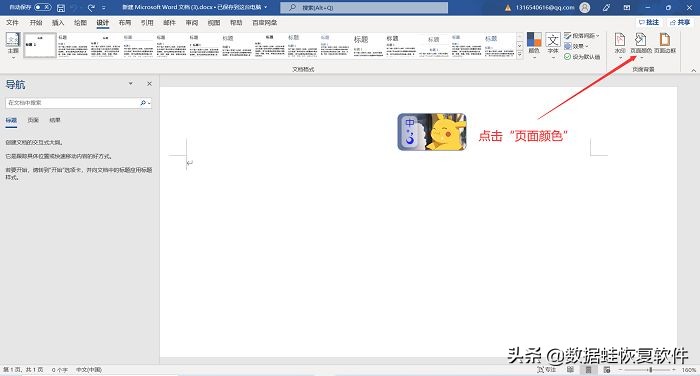Click the 共享 Share button
This screenshot has height=376, width=700.
click(x=680, y=22)
